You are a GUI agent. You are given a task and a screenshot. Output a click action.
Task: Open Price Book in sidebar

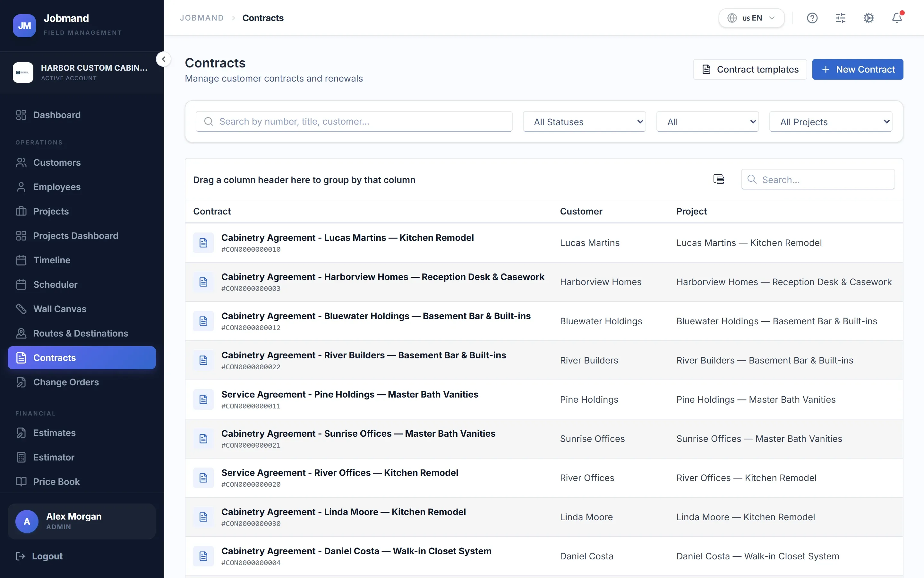pos(82,482)
